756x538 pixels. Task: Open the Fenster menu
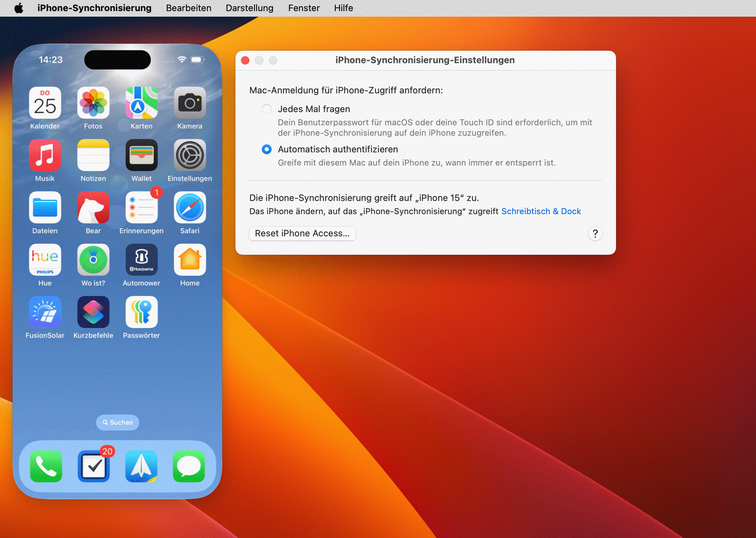point(304,8)
